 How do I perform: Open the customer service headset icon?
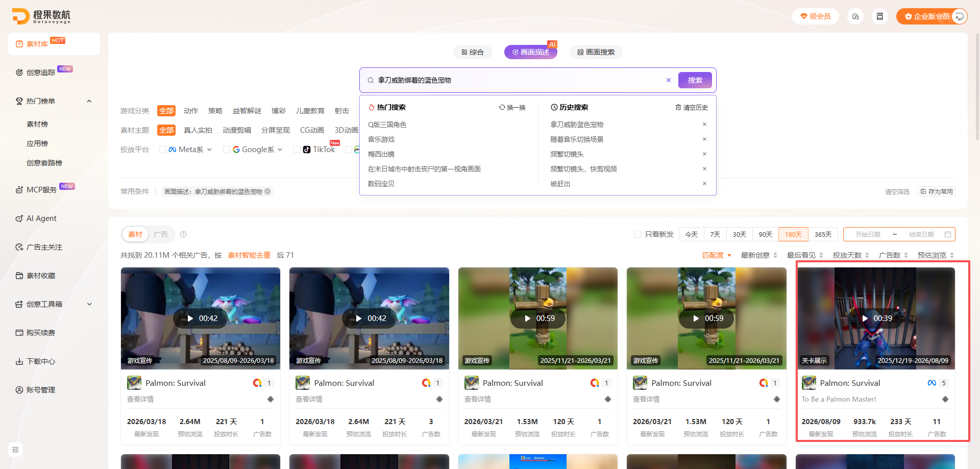coord(855,16)
